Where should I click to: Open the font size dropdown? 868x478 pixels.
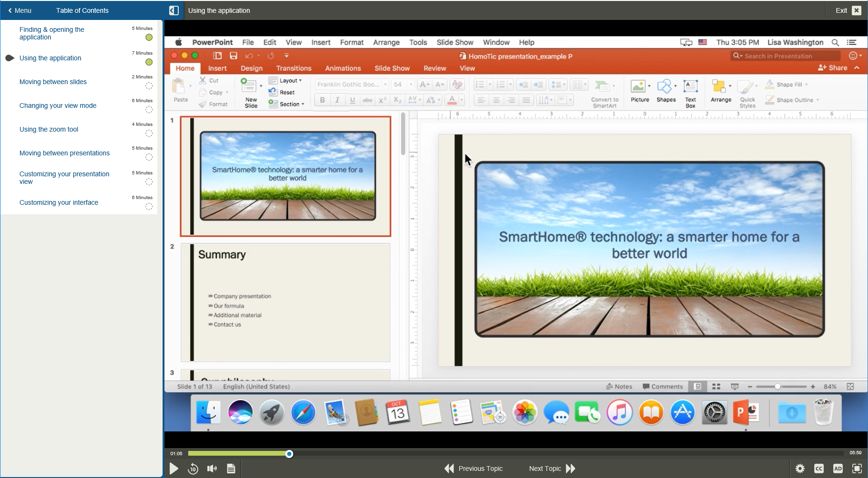click(410, 84)
